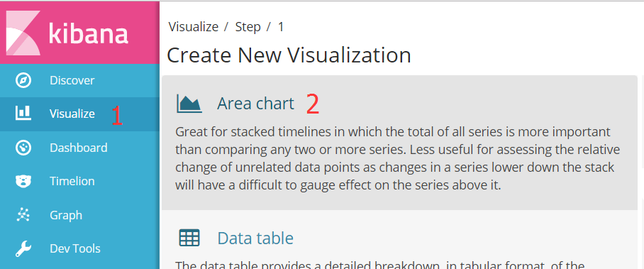The image size is (644, 269).
Task: Click the kibana wordmark text
Action: (x=89, y=33)
